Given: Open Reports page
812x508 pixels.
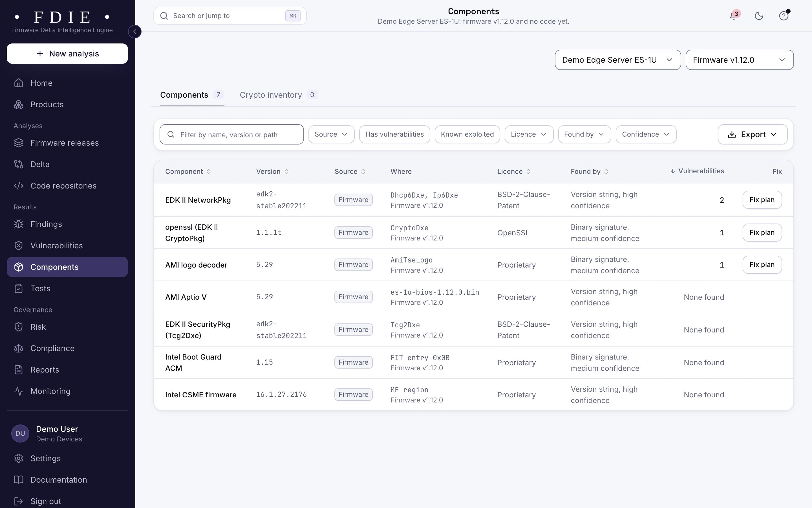Looking at the screenshot, I should pyautogui.click(x=67, y=370).
